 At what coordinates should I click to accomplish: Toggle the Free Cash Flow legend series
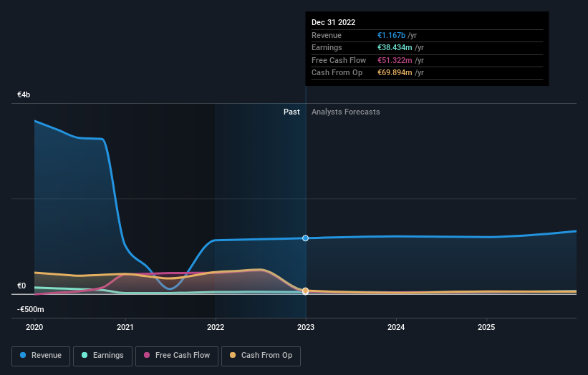click(177, 356)
